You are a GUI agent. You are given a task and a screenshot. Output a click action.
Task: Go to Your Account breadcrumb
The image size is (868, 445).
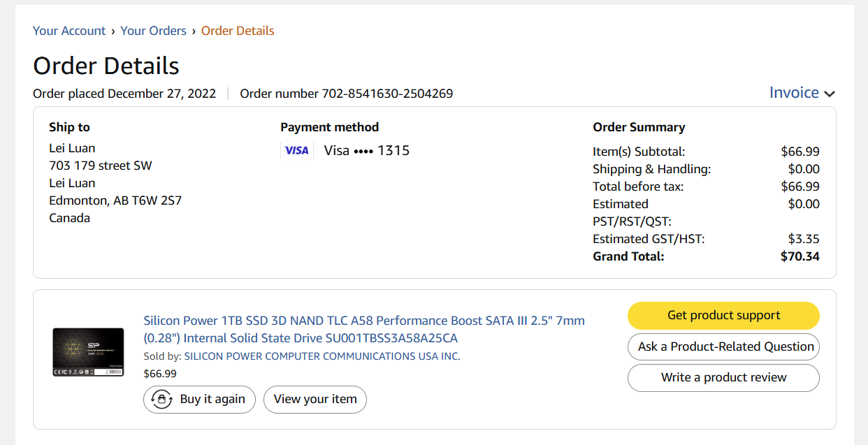69,31
